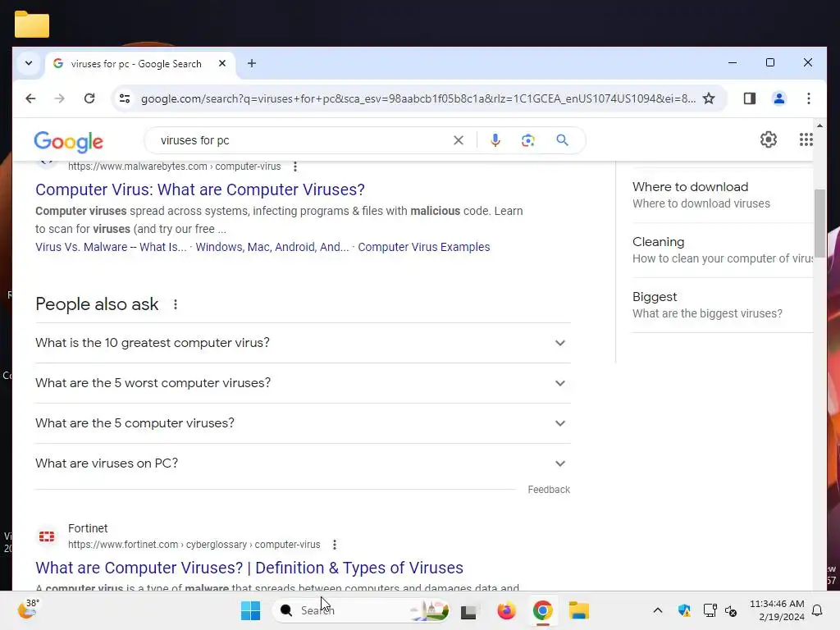This screenshot has height=630, width=840.
Task: Open a new Chrome tab
Action: [252, 63]
